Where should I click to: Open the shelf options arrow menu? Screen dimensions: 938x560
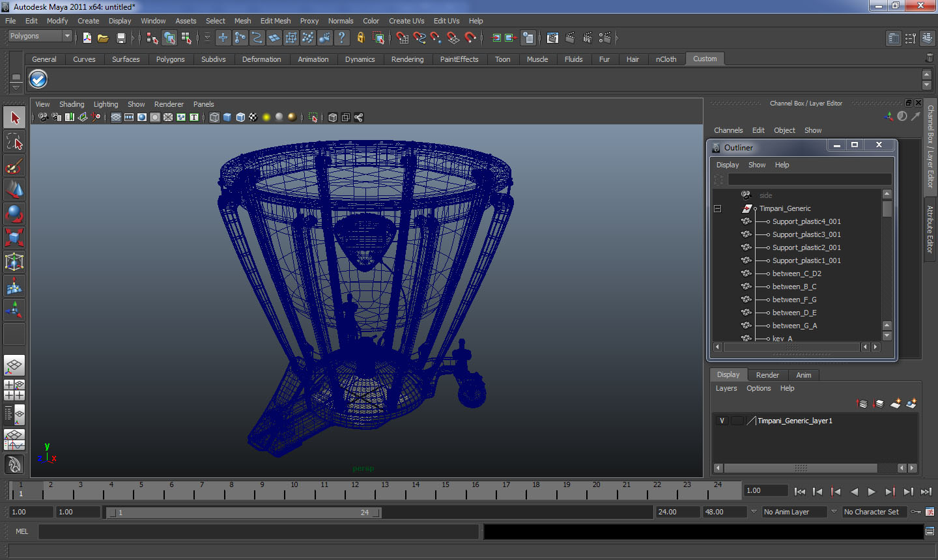16,87
